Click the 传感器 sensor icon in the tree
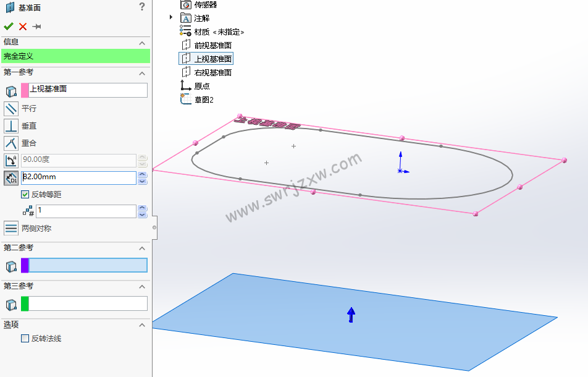 tap(186, 5)
